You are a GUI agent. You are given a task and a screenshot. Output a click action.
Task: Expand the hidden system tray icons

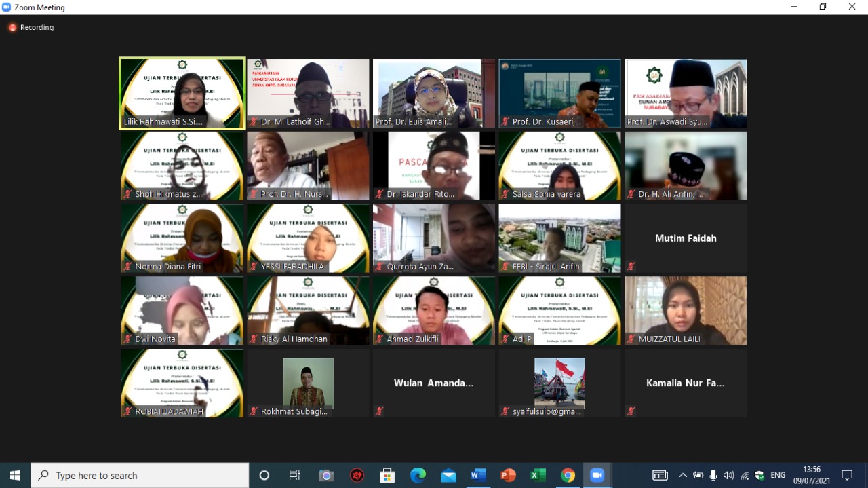coord(683,475)
